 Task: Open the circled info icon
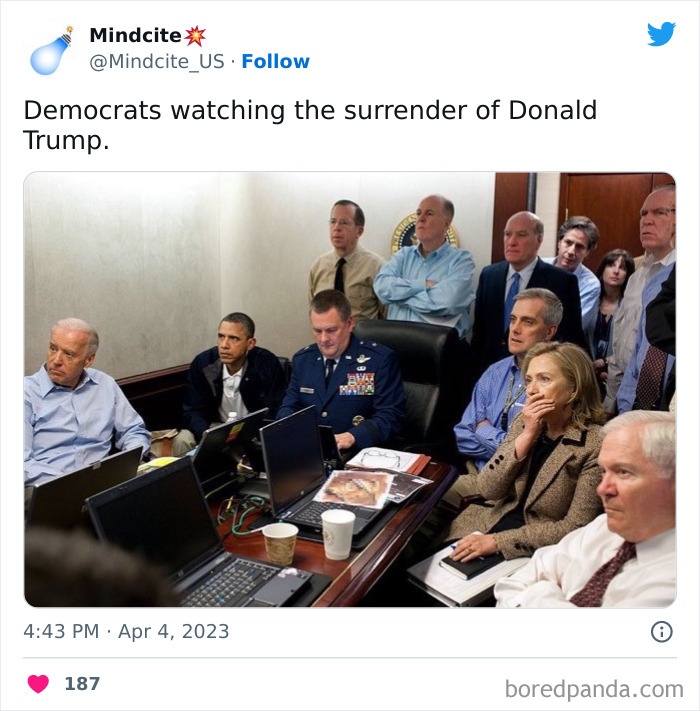pos(661,632)
